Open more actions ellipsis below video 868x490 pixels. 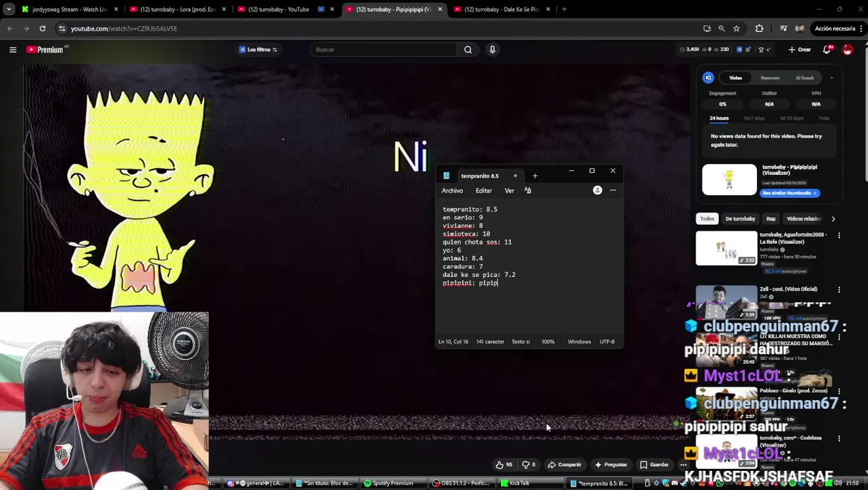683,465
